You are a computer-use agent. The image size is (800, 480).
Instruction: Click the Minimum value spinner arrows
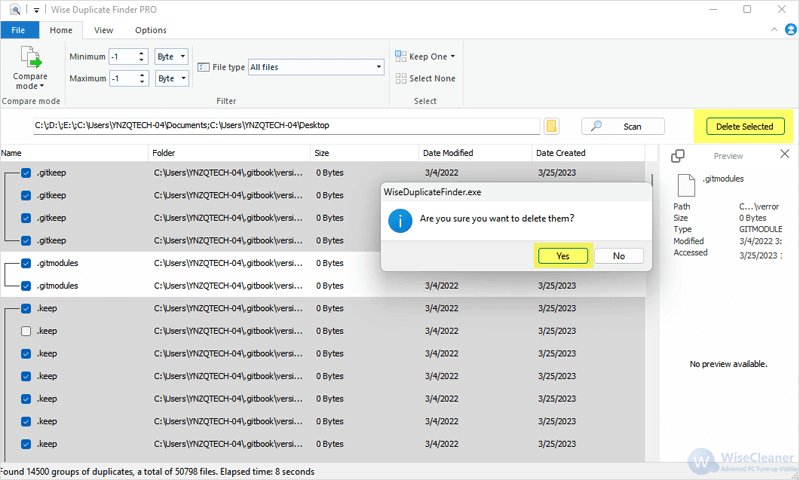142,56
